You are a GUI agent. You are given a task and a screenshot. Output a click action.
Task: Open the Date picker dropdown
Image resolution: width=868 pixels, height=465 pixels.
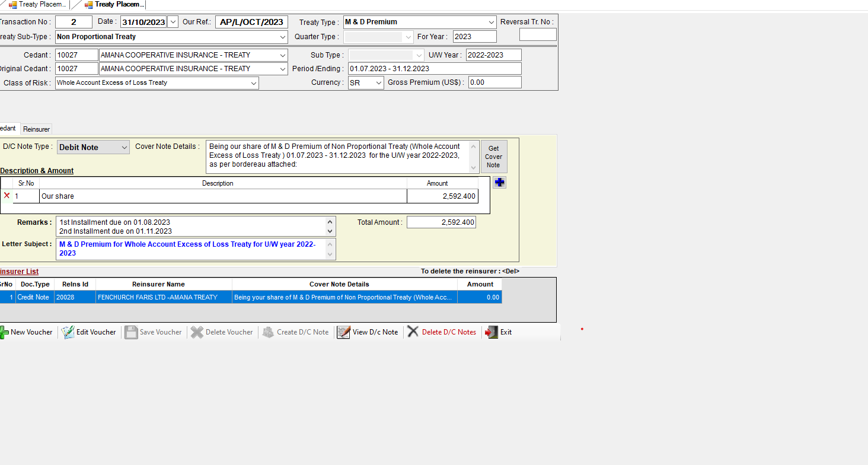[x=173, y=22]
